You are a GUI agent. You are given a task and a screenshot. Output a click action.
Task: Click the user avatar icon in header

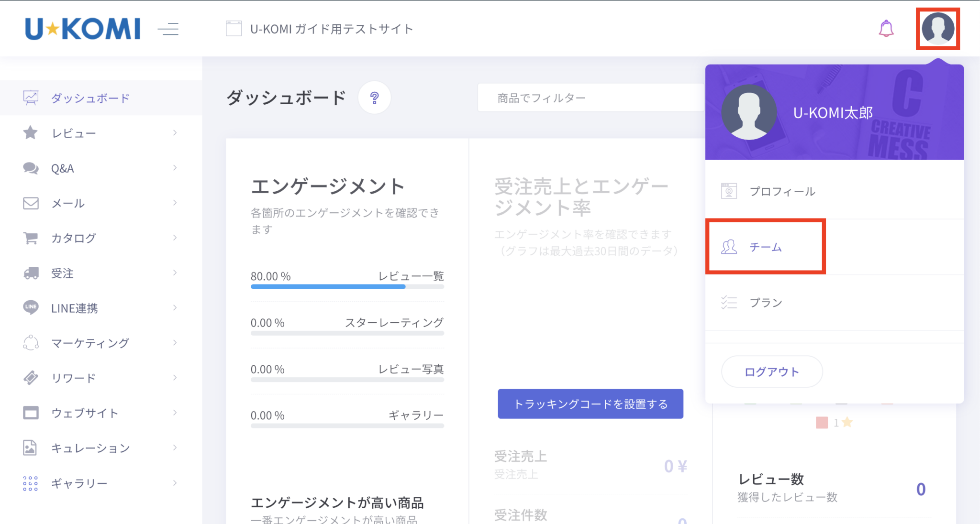pos(937,29)
